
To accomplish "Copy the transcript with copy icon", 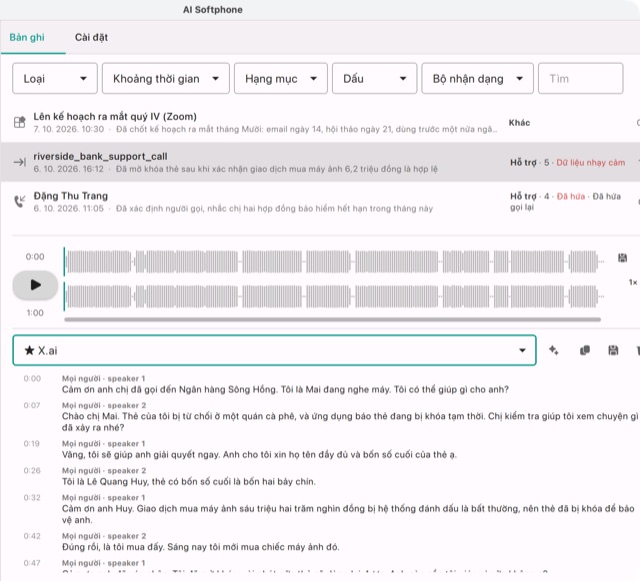I will pyautogui.click(x=584, y=350).
